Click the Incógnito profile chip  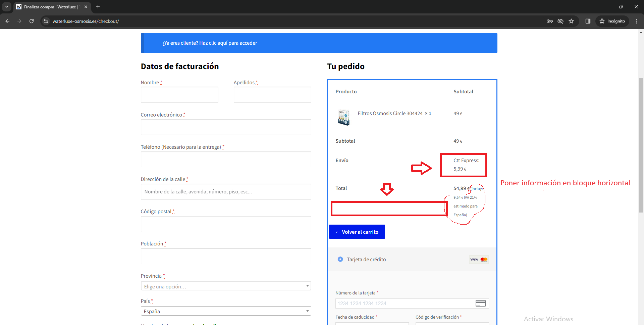pos(612,21)
